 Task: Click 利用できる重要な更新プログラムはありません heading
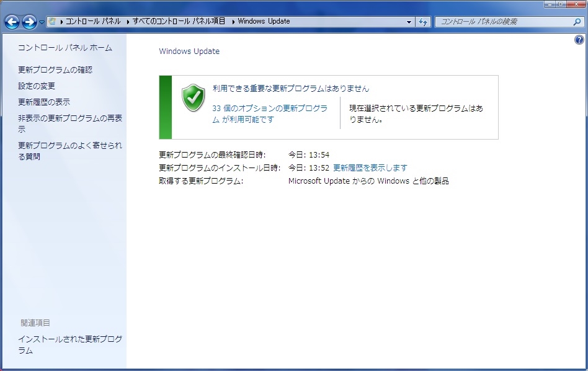[x=291, y=89]
